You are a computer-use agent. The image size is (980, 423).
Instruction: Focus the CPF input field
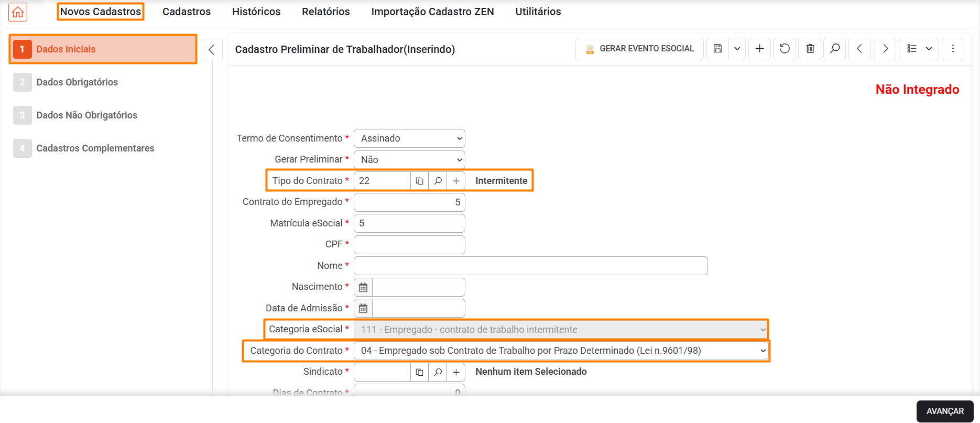409,245
